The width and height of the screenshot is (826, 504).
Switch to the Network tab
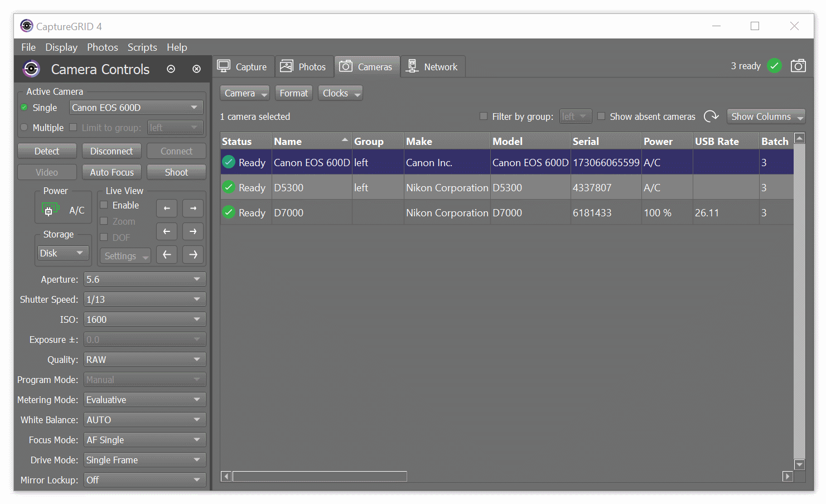[433, 67]
